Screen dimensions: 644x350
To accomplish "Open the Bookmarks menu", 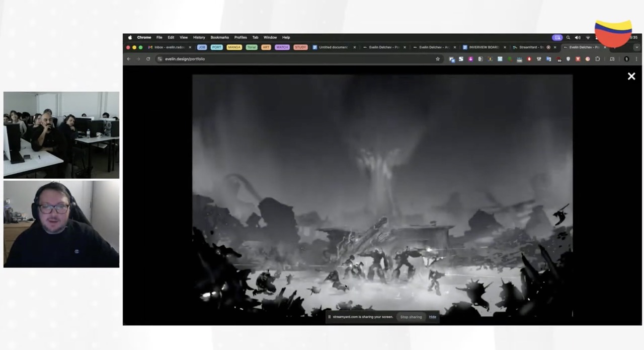I will (x=219, y=37).
